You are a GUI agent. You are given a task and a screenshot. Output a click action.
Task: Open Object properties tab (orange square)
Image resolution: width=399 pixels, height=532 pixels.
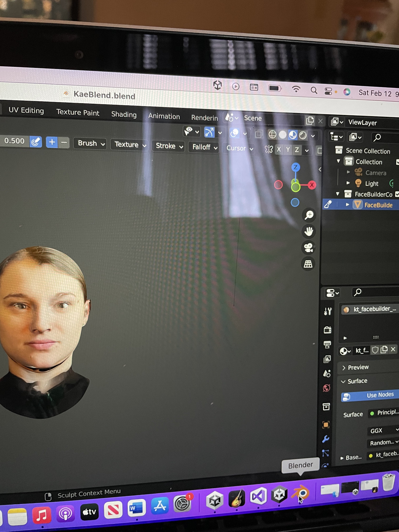click(x=326, y=425)
